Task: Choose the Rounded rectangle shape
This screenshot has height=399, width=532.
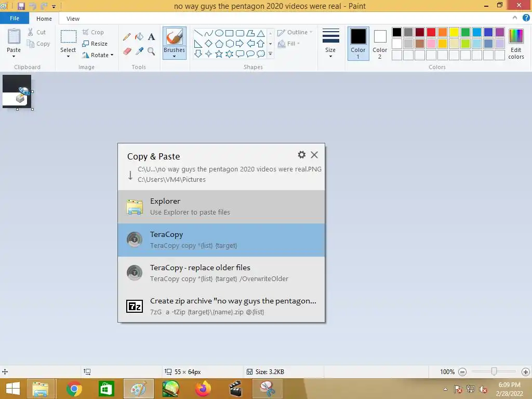Action: pos(240,33)
